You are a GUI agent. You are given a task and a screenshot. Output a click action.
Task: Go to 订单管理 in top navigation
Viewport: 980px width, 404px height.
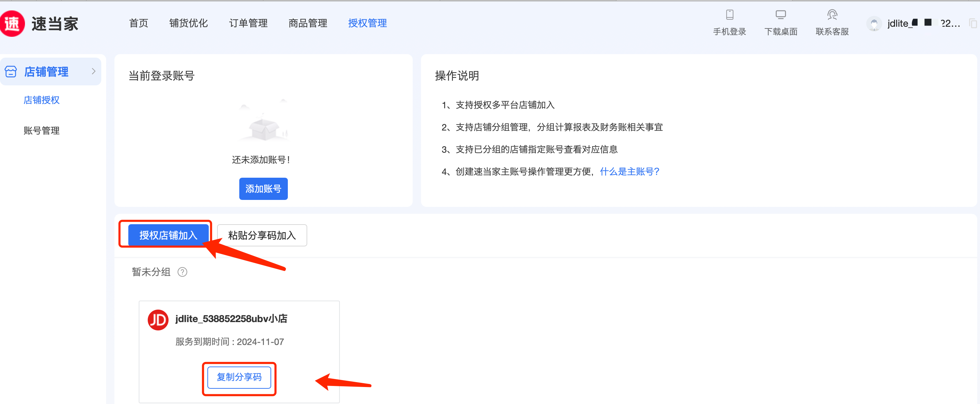click(x=248, y=23)
